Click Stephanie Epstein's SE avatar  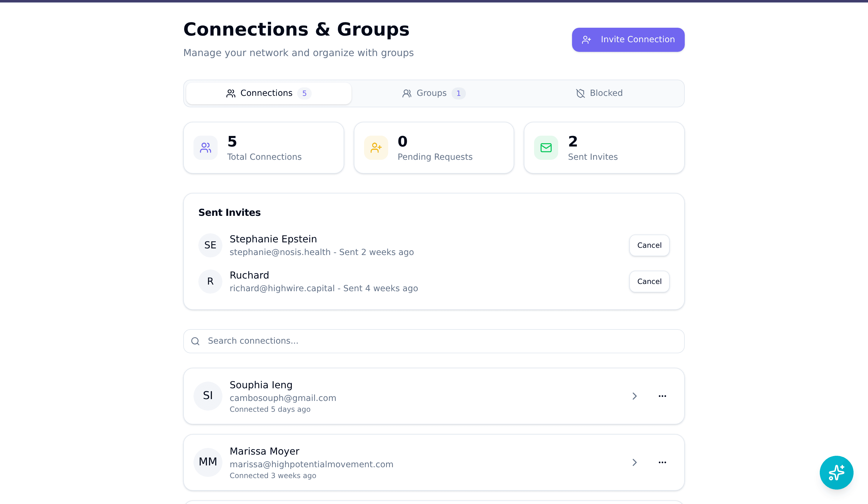tap(210, 245)
